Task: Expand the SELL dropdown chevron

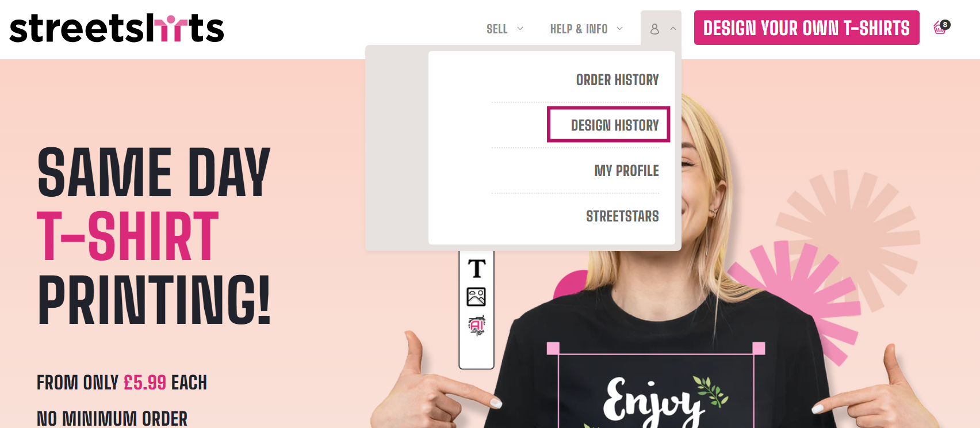Action: click(x=520, y=28)
